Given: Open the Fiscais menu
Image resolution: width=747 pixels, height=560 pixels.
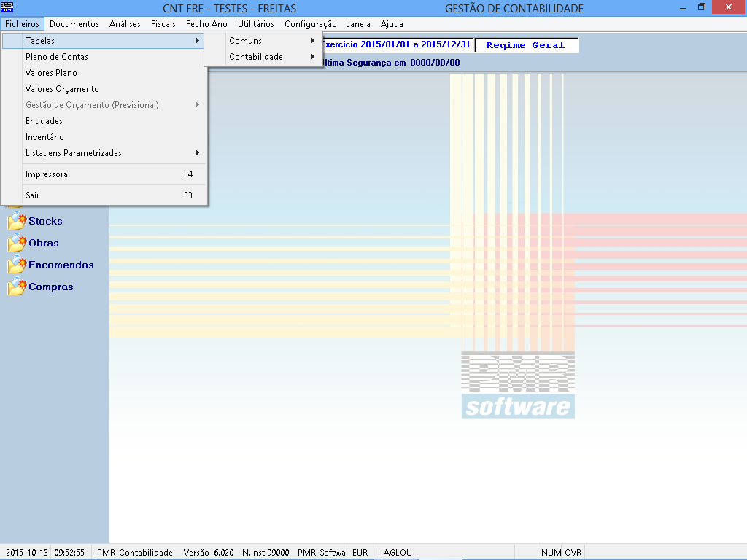Looking at the screenshot, I should [x=163, y=24].
